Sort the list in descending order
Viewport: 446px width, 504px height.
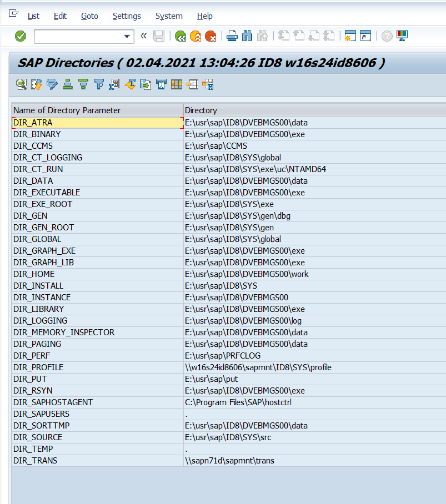83,84
